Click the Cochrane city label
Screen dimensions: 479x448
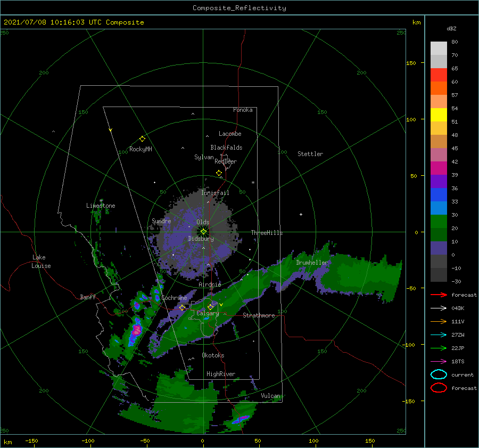pos(174,298)
